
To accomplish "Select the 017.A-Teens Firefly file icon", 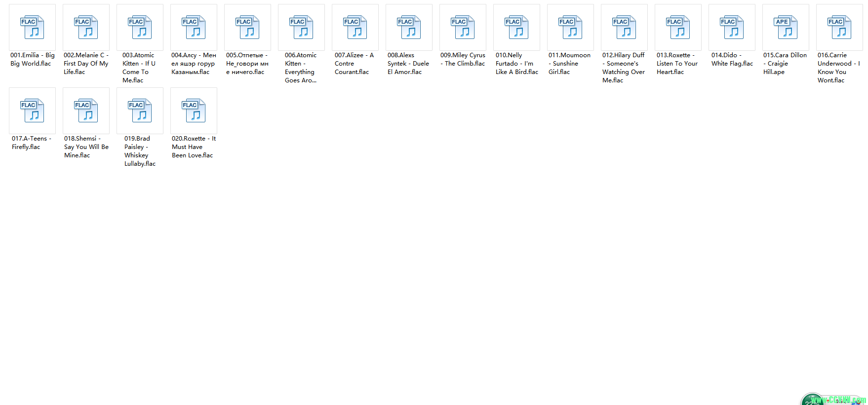I will 32,110.
